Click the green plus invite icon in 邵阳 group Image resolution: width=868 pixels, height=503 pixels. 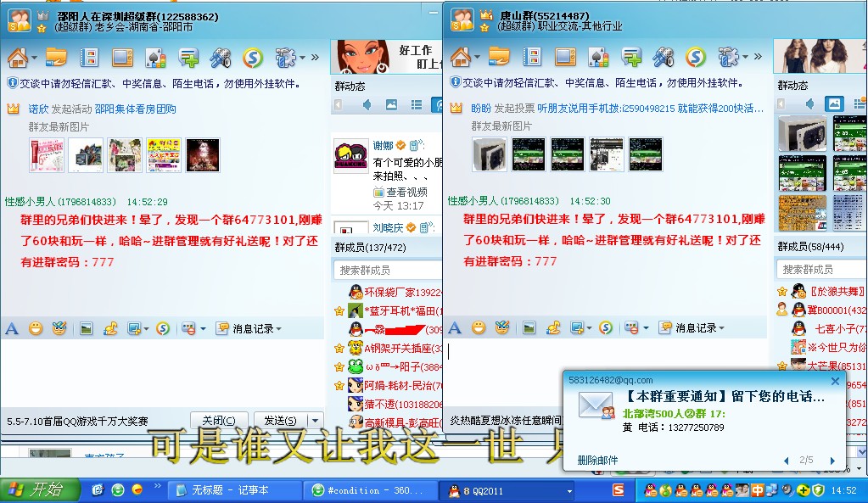point(188,57)
